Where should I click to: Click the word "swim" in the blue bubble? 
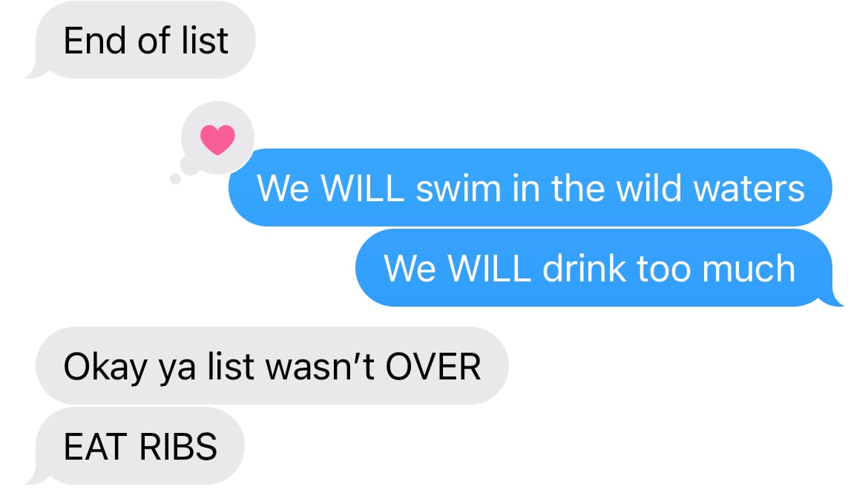[x=458, y=189]
